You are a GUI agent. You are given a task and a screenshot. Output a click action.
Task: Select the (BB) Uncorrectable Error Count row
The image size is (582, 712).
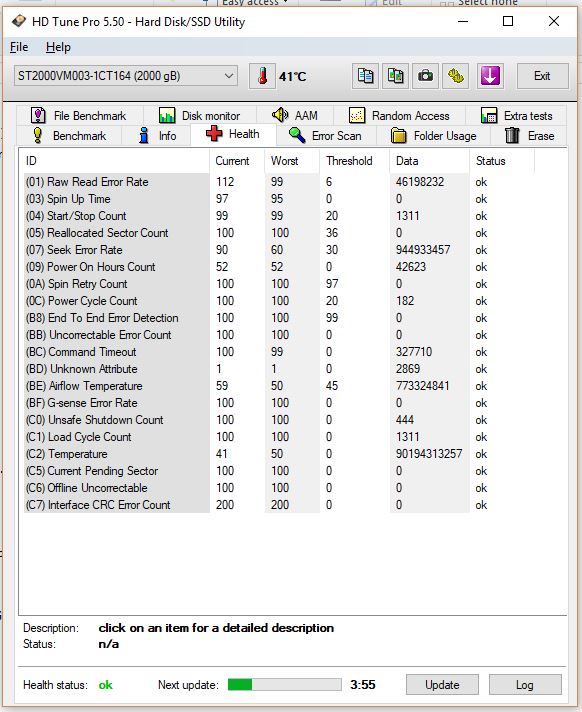pos(279,335)
